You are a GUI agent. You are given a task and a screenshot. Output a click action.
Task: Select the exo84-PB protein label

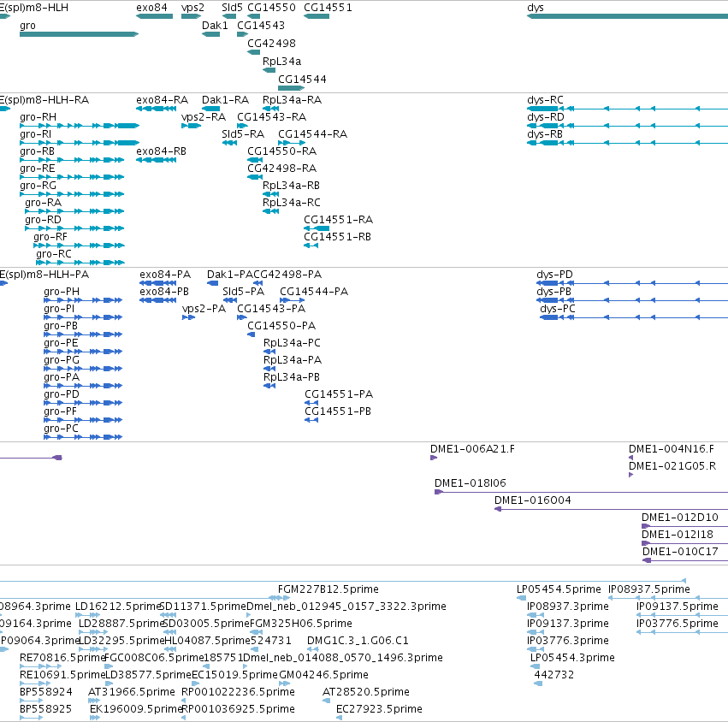point(164,292)
